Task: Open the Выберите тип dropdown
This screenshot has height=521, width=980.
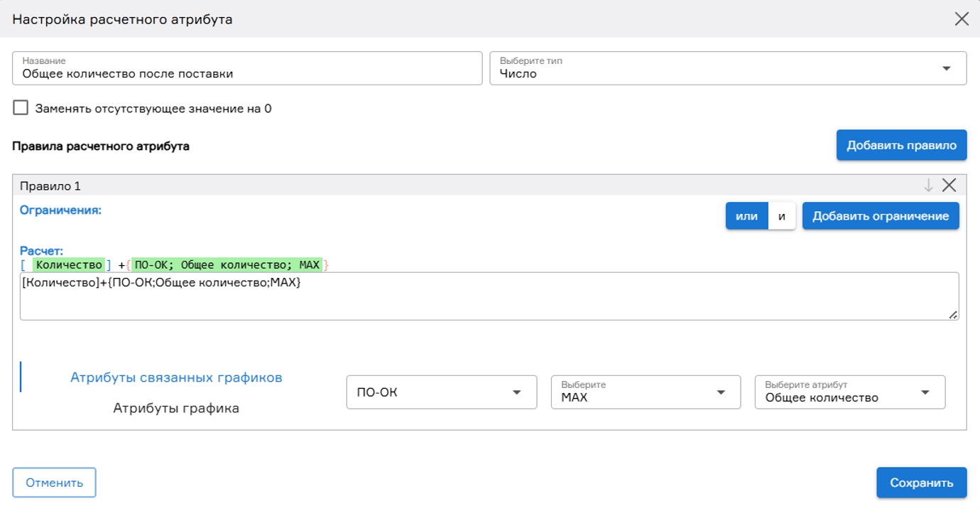Action: tap(727, 68)
